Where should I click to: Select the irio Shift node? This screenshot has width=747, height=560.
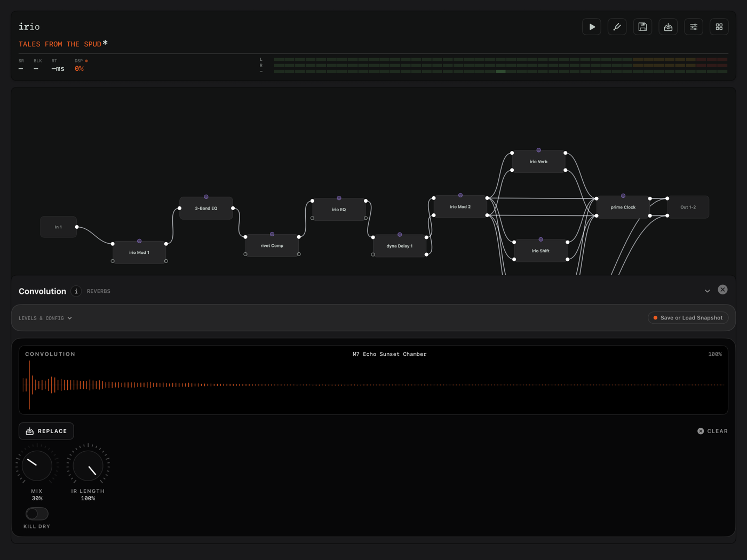coord(541,251)
